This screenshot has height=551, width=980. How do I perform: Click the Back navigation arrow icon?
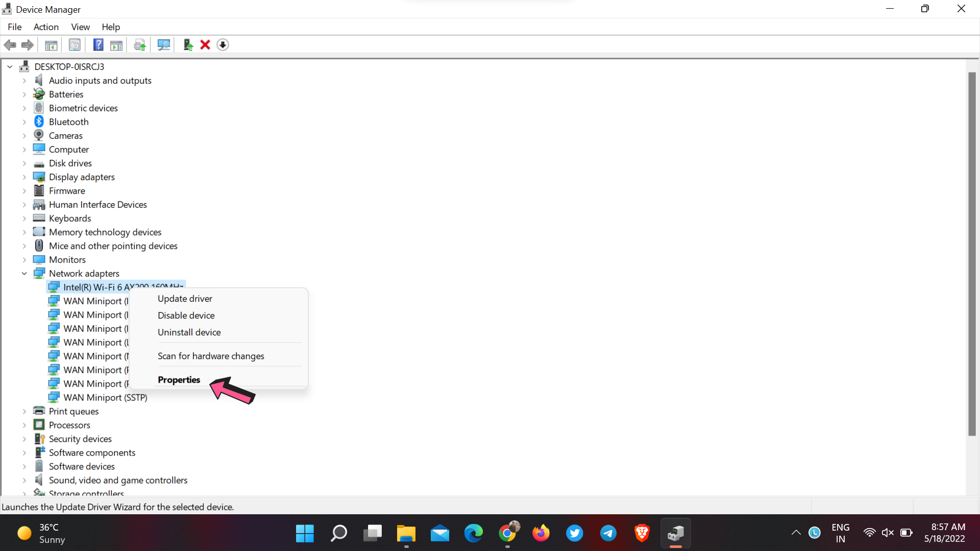click(x=10, y=44)
